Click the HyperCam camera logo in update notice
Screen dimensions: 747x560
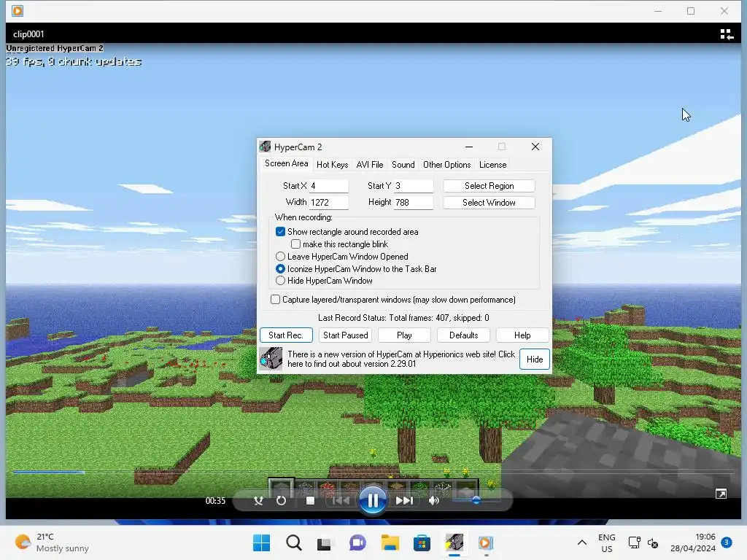271,359
